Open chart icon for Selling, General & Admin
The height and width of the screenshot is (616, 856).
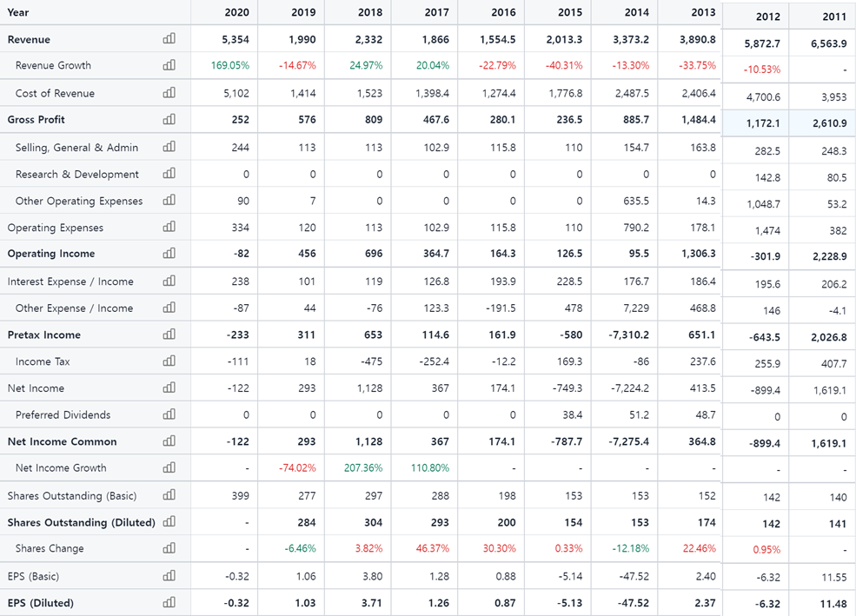169,146
